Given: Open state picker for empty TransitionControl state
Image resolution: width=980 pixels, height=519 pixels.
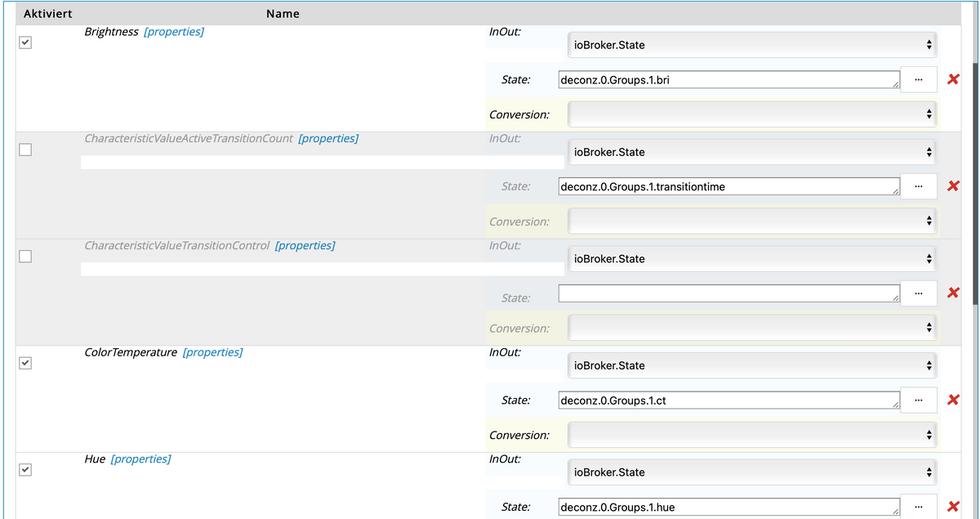Looking at the screenshot, I should coord(919,293).
